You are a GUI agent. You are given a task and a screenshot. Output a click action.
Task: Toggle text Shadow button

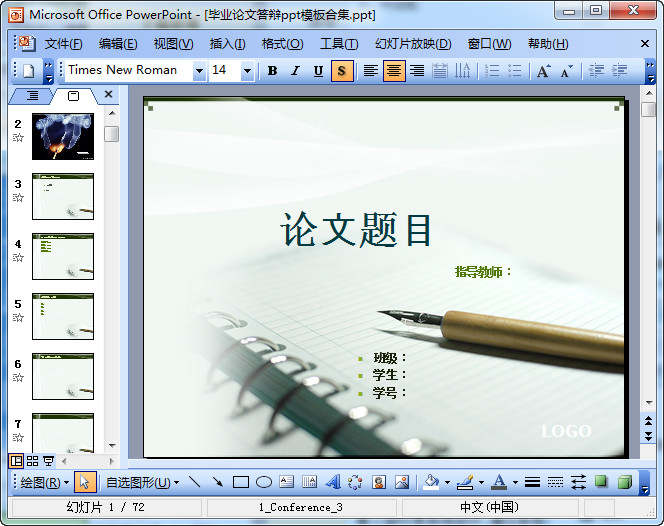tap(342, 71)
